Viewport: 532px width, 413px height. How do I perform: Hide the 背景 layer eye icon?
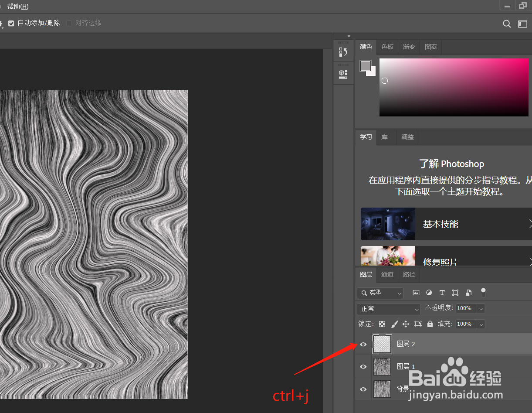tap(363, 389)
